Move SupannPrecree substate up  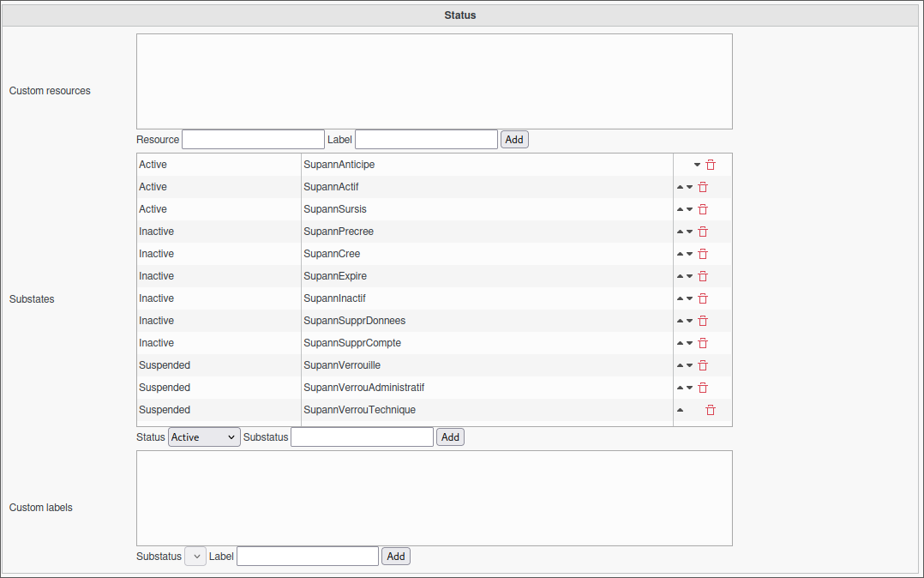point(680,232)
